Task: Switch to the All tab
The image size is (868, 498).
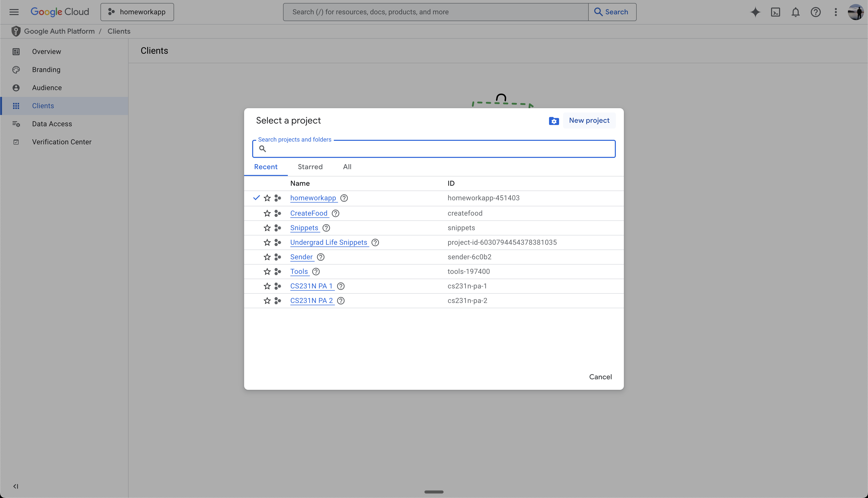Action: pyautogui.click(x=347, y=167)
